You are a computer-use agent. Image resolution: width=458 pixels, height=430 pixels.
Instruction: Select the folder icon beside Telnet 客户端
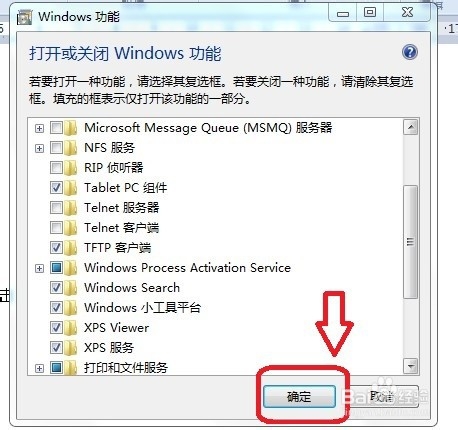(x=71, y=228)
